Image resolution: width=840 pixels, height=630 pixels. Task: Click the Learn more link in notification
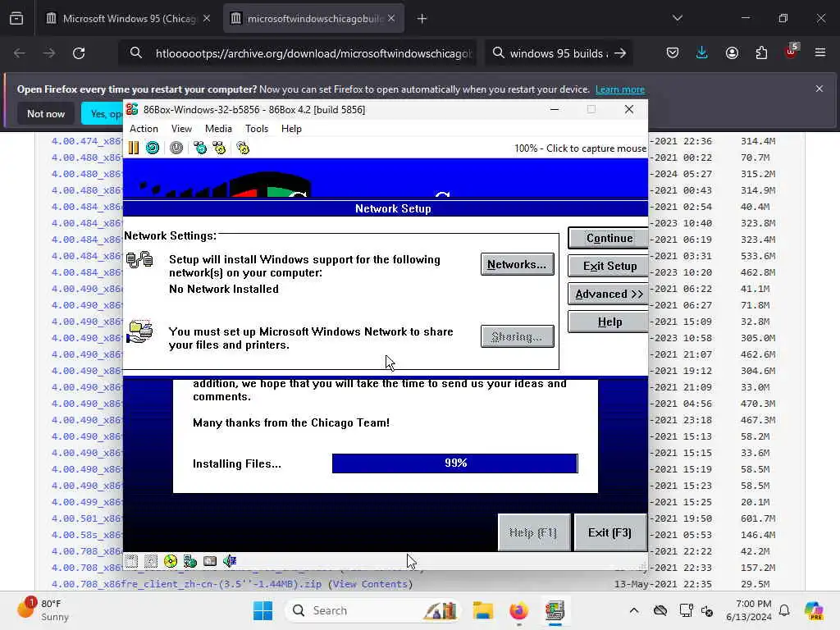click(x=620, y=89)
